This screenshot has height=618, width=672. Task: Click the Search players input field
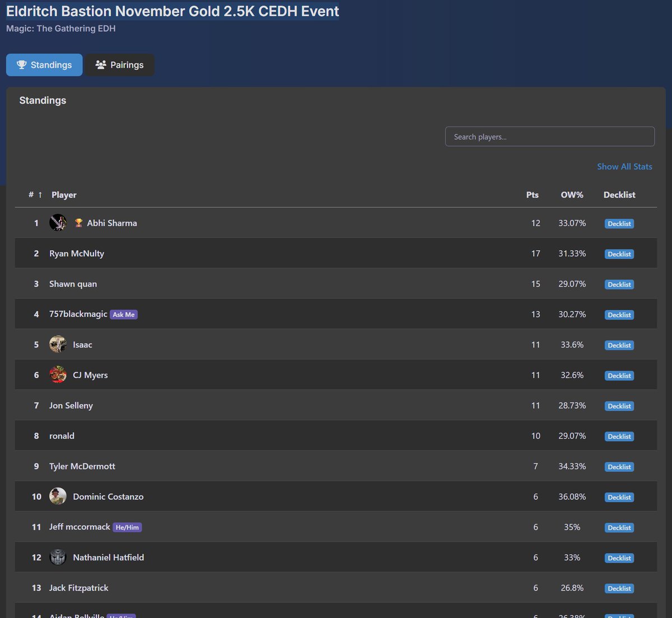pyautogui.click(x=549, y=137)
